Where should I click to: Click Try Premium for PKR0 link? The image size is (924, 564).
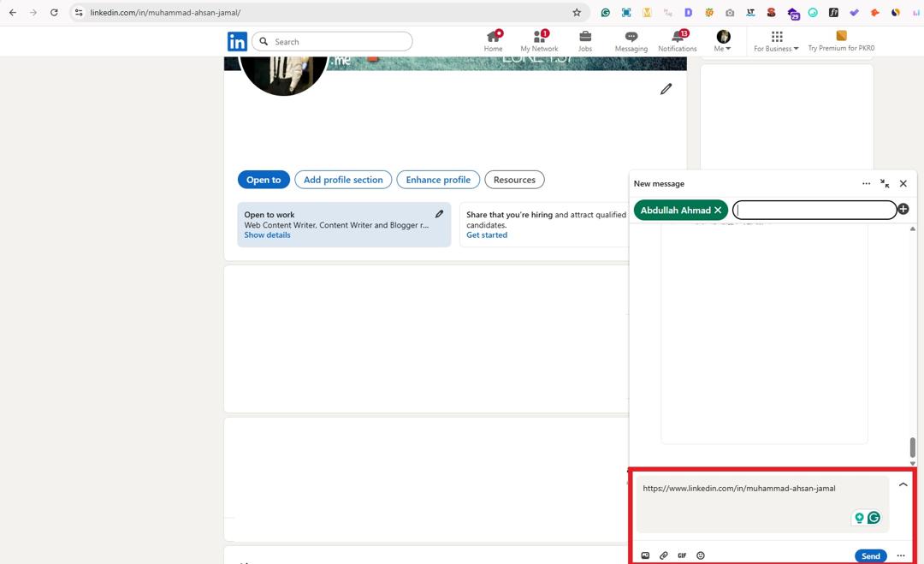(841, 48)
